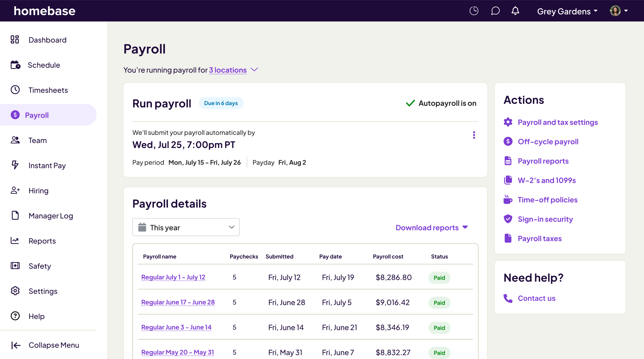Click the $9,016.42 payroll cost cell
The image size is (644, 359).
tap(392, 302)
